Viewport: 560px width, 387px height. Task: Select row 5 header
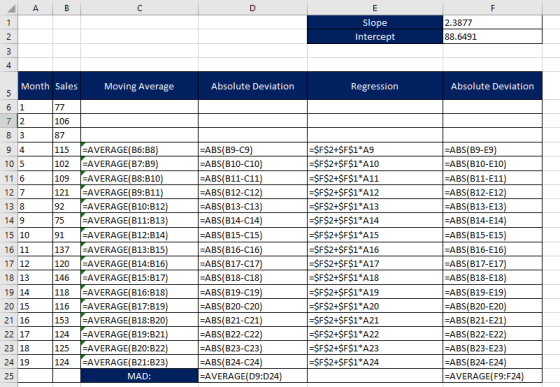tap(9, 86)
